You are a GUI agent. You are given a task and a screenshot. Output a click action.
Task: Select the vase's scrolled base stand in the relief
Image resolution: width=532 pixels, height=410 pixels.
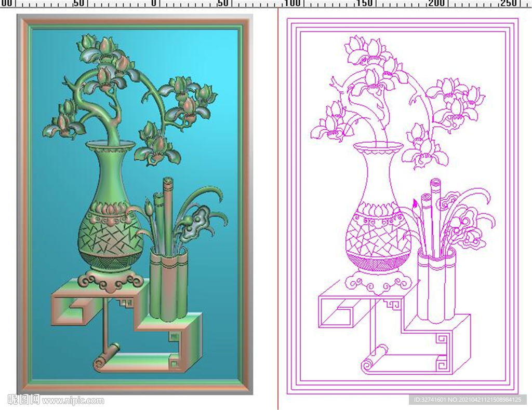tap(110, 281)
